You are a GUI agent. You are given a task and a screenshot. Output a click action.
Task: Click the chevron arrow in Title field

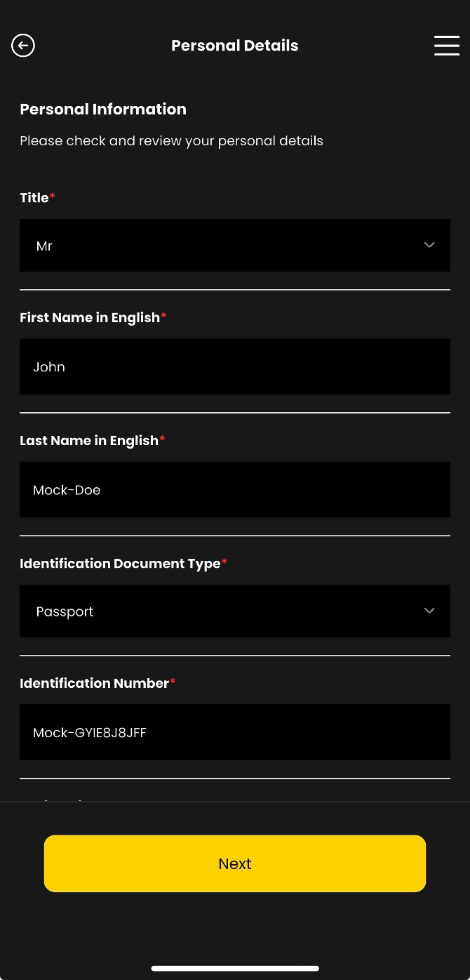429,245
